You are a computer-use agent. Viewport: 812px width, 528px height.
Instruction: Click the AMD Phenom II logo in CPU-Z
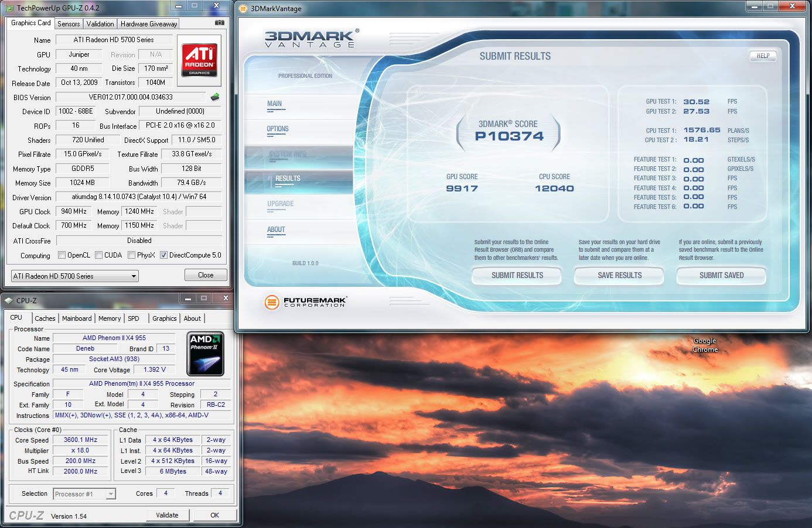tap(205, 354)
